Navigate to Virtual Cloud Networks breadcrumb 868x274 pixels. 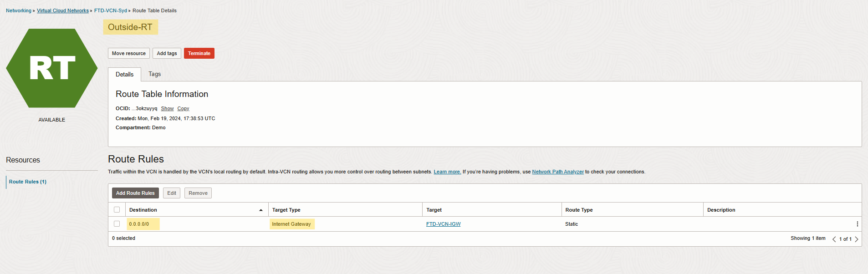pyautogui.click(x=63, y=10)
